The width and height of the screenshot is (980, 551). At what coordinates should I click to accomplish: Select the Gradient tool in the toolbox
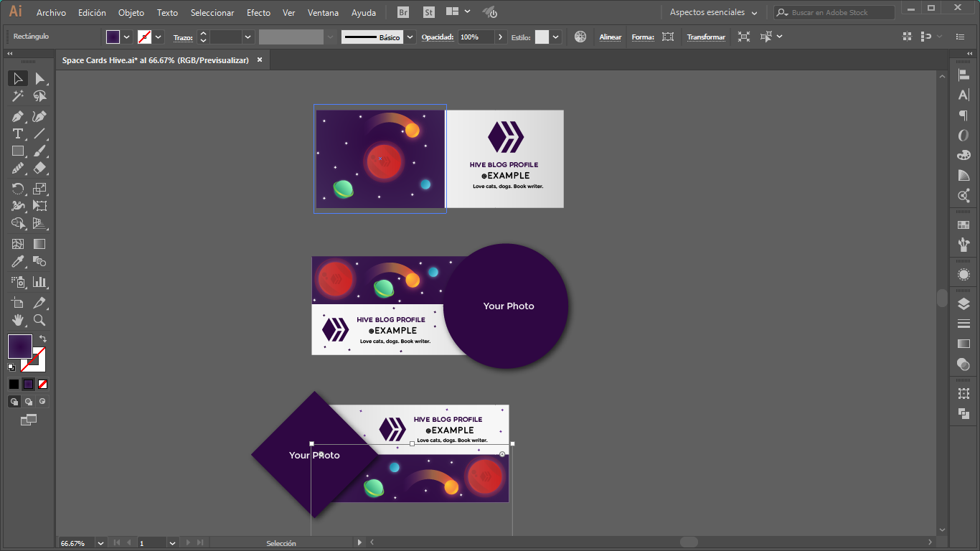(x=39, y=245)
